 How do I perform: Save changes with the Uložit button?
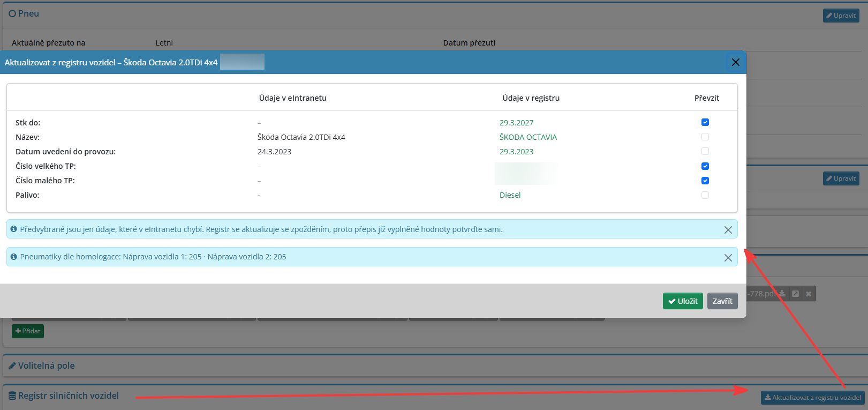pyautogui.click(x=683, y=301)
